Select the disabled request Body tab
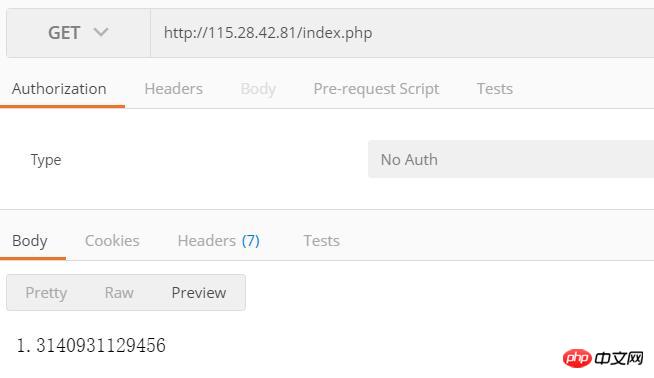654x378 pixels. 258,89
